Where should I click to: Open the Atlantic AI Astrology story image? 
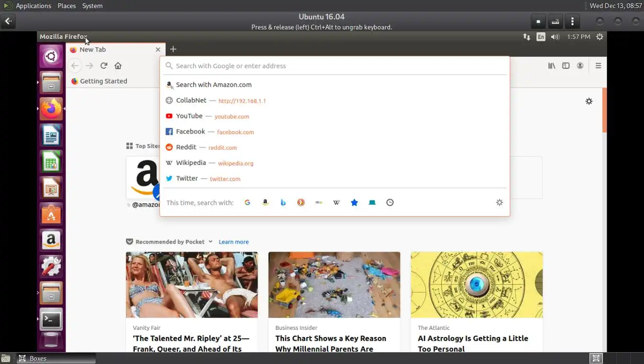click(477, 284)
